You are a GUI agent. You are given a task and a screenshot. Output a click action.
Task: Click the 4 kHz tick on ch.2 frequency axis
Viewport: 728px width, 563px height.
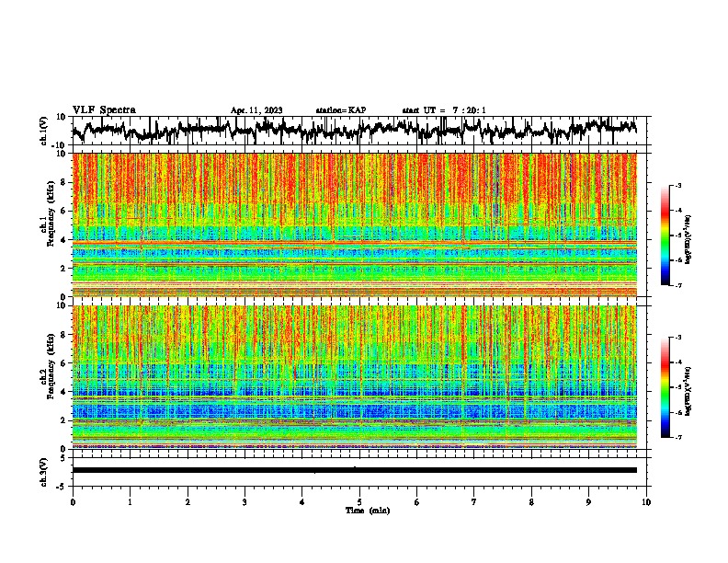point(63,392)
